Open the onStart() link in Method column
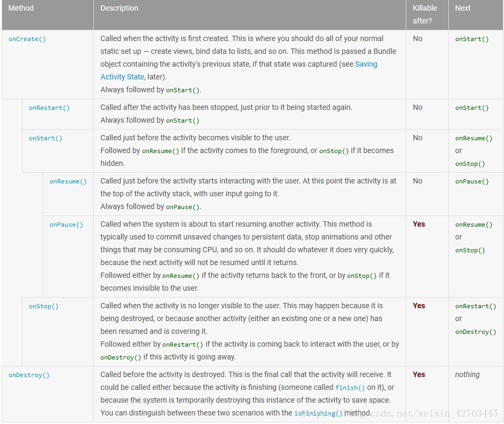The image size is (504, 424). (x=45, y=138)
